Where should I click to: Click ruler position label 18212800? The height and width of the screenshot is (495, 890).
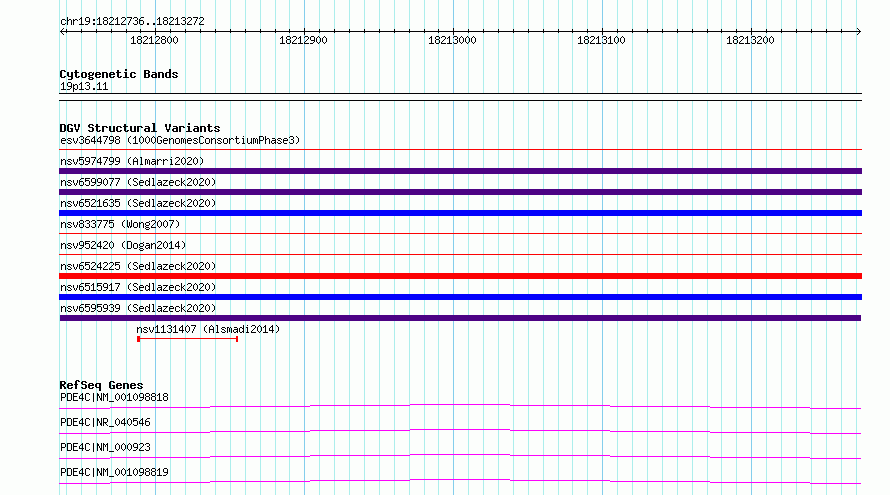(x=154, y=40)
